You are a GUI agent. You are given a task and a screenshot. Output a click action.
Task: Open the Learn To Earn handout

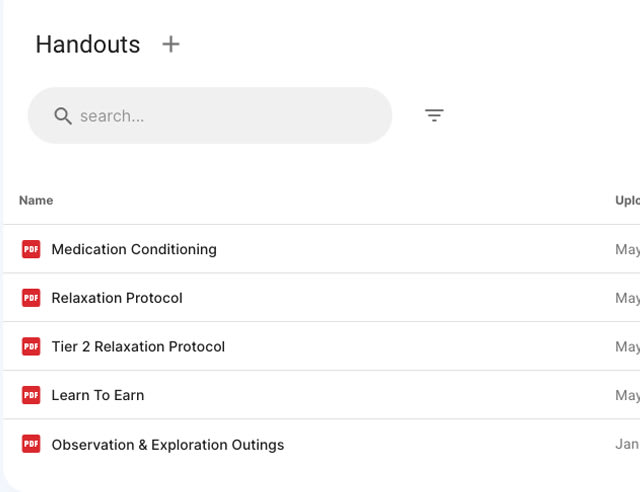(x=98, y=395)
